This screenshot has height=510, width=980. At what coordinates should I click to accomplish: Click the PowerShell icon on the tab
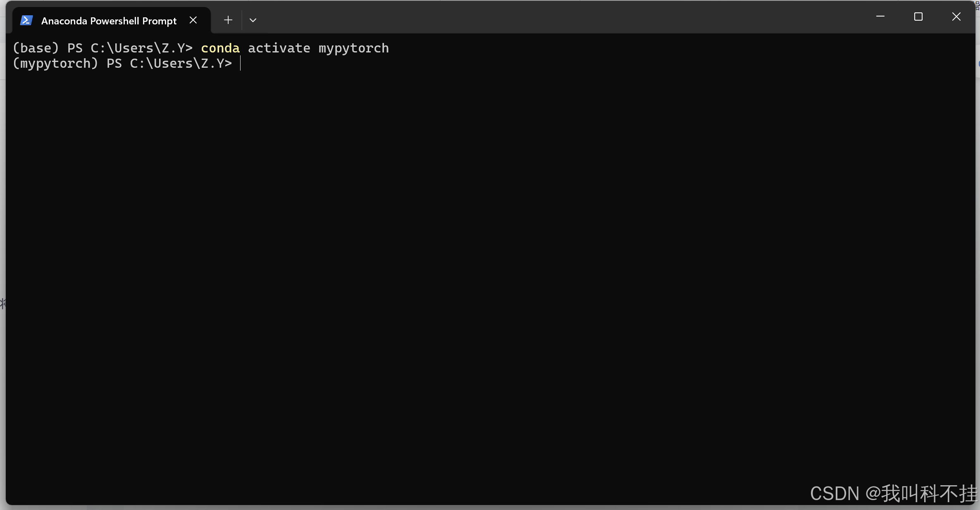(26, 19)
